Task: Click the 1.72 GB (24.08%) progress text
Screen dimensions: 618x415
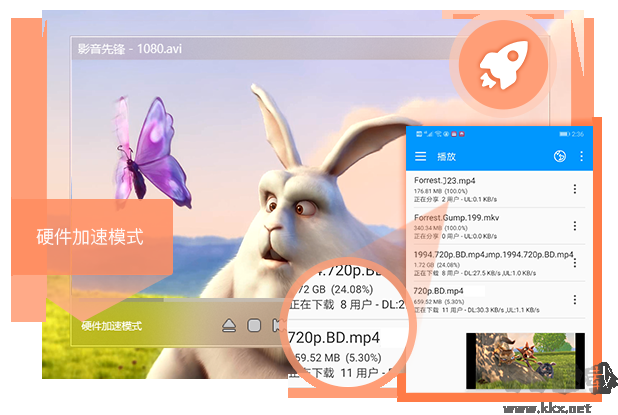Action: pos(437,265)
